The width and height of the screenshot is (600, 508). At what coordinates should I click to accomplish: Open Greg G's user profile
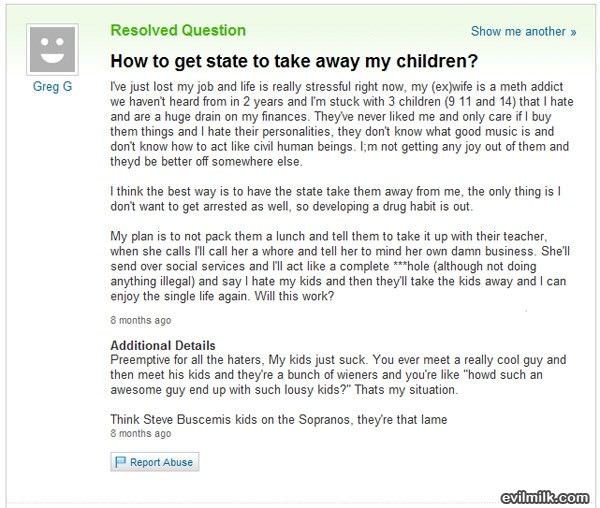52,86
